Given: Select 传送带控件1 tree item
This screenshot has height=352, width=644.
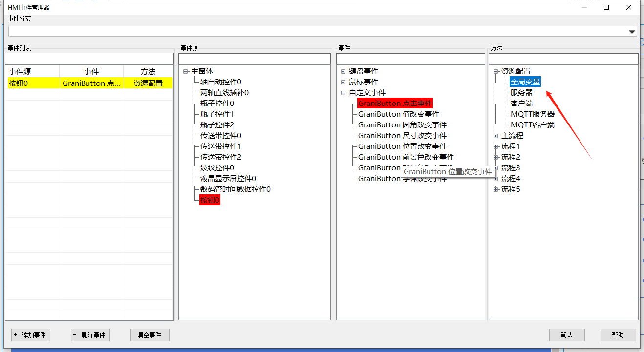Looking at the screenshot, I should click(220, 146).
